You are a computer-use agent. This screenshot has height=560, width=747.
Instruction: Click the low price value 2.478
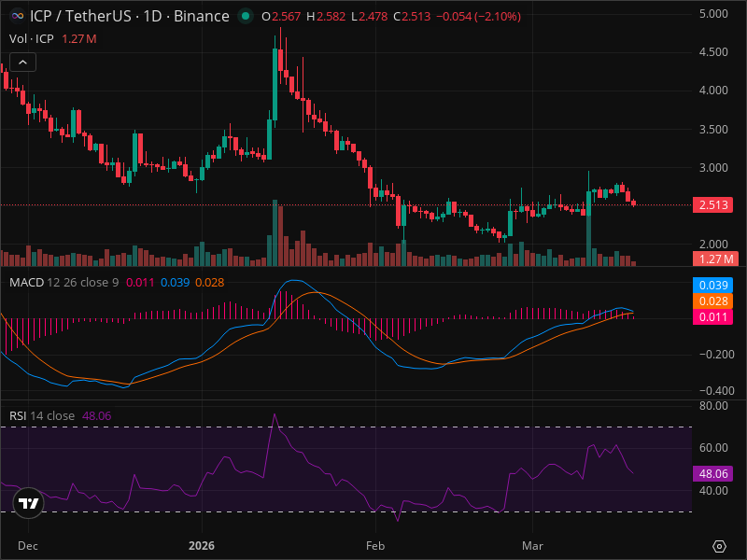pos(373,16)
